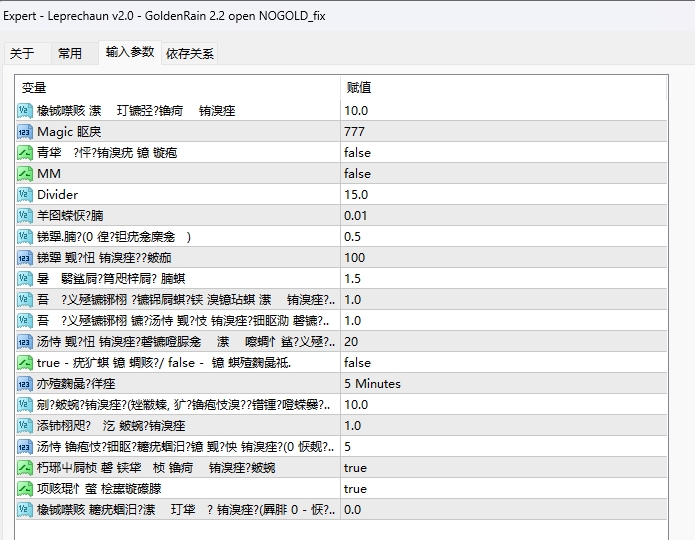The image size is (695, 540).
Task: Click the icon beside Magic parameter
Action: tap(25, 132)
